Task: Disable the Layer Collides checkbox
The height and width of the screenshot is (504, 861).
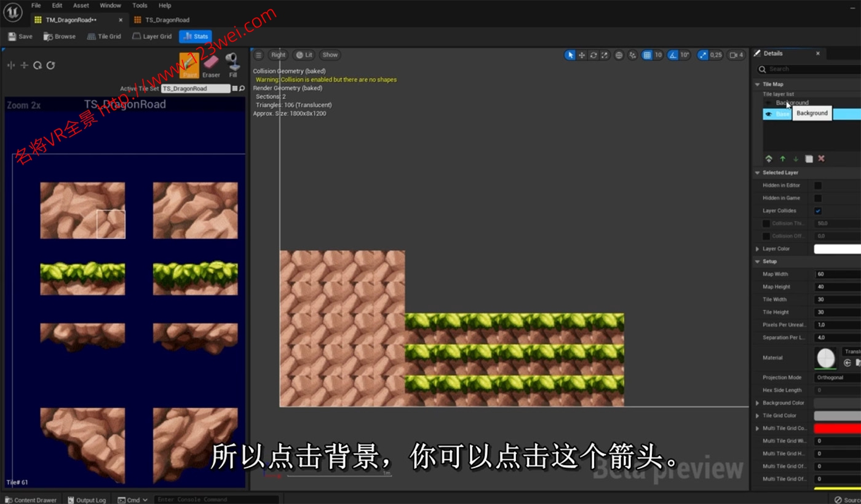Action: pos(818,210)
